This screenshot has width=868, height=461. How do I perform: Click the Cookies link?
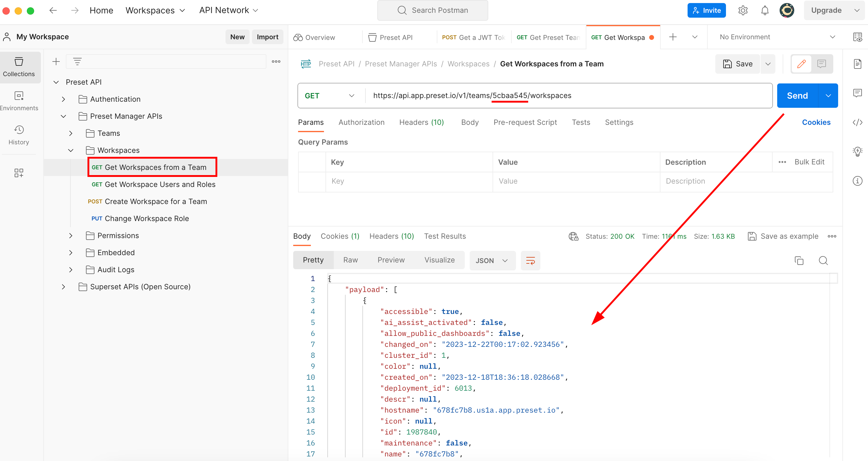pos(816,122)
